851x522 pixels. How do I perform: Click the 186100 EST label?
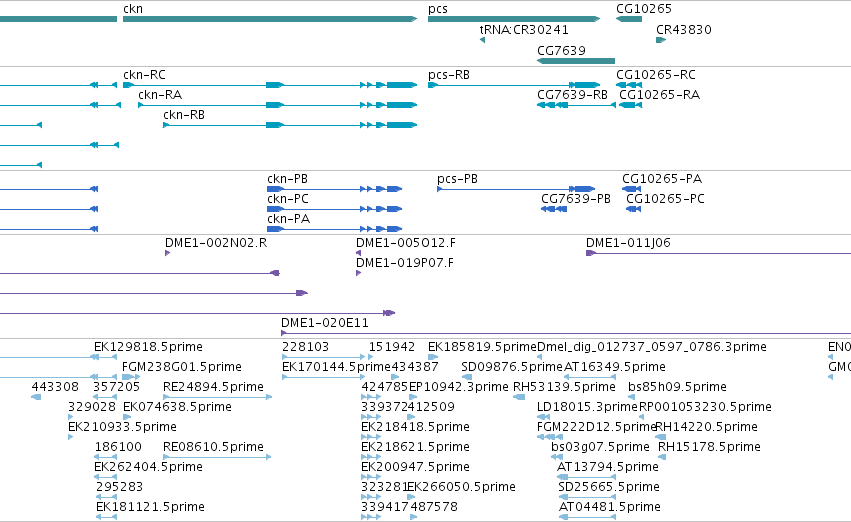click(118, 447)
